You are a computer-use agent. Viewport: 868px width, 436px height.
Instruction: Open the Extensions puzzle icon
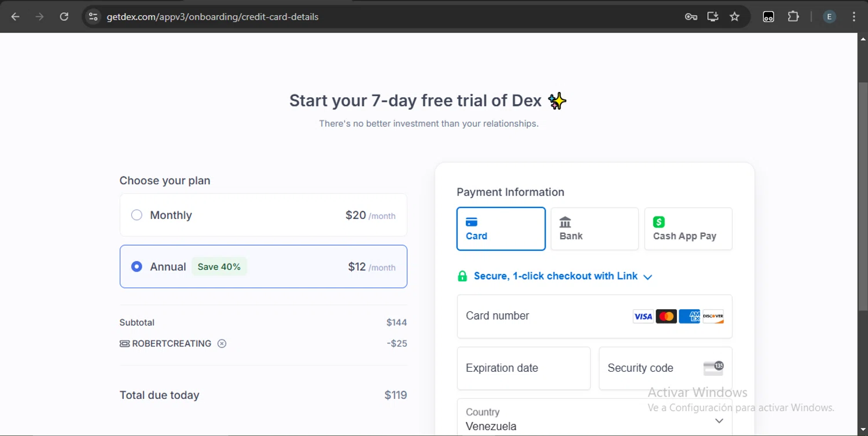click(793, 17)
